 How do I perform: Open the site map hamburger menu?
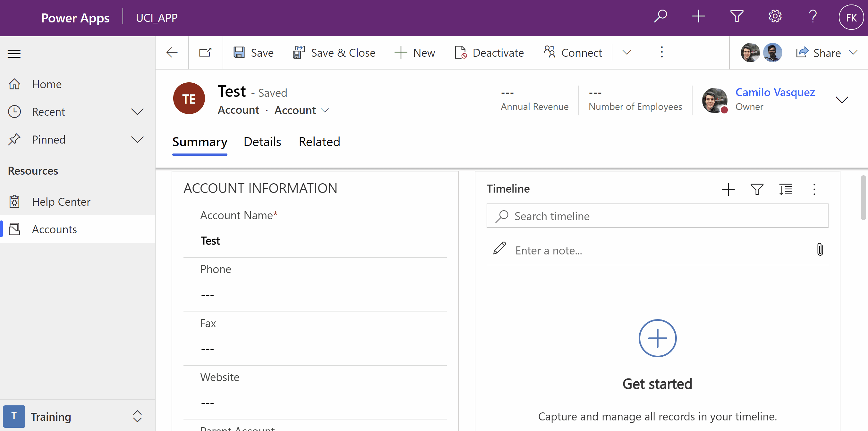(x=14, y=53)
